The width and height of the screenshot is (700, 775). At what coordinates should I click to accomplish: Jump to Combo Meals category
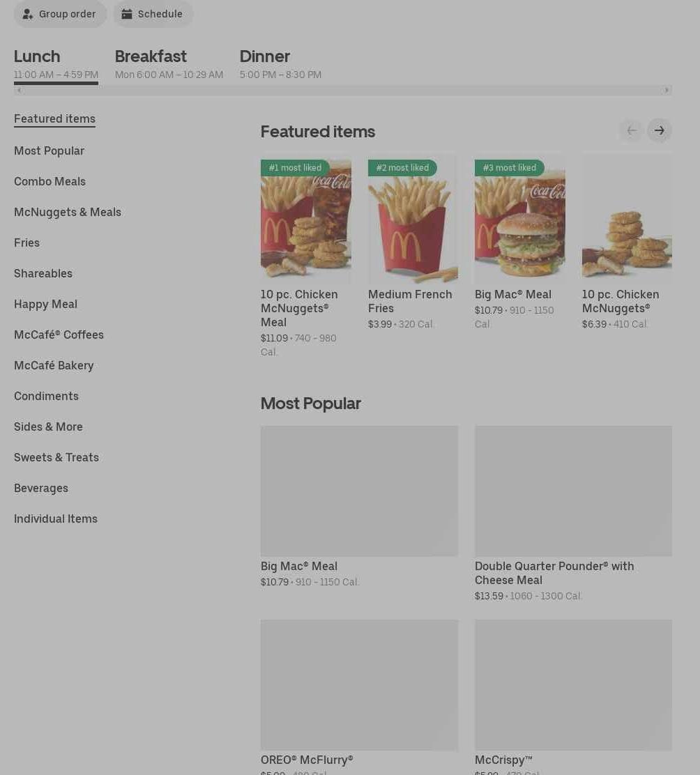click(50, 181)
